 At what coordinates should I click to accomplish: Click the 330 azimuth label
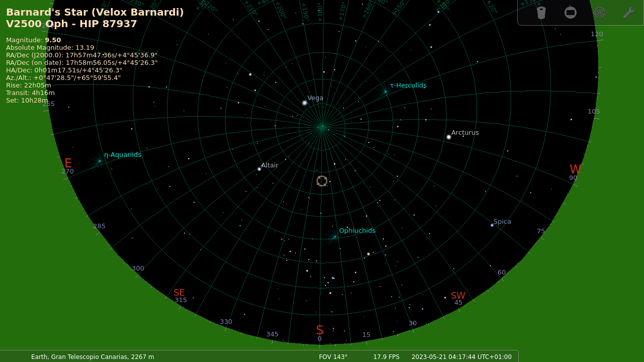pos(226,322)
